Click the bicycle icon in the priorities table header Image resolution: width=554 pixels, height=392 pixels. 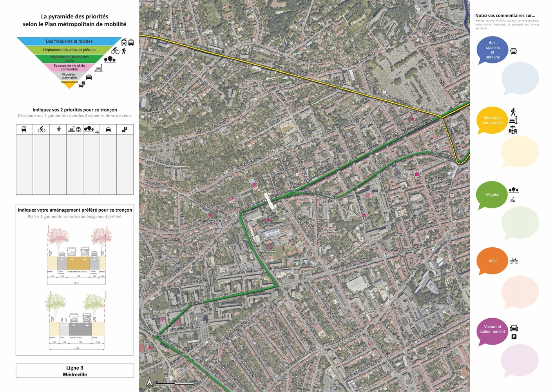click(42, 129)
